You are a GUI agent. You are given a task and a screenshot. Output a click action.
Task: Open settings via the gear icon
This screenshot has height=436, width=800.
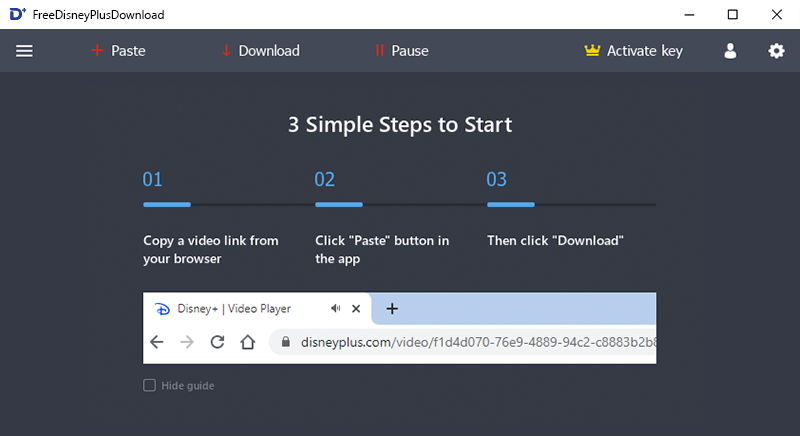tap(777, 51)
